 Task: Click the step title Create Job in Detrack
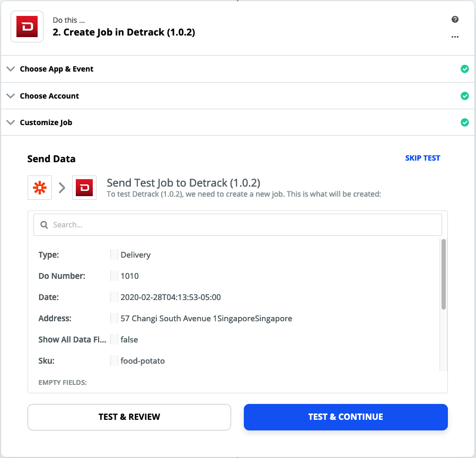124,32
